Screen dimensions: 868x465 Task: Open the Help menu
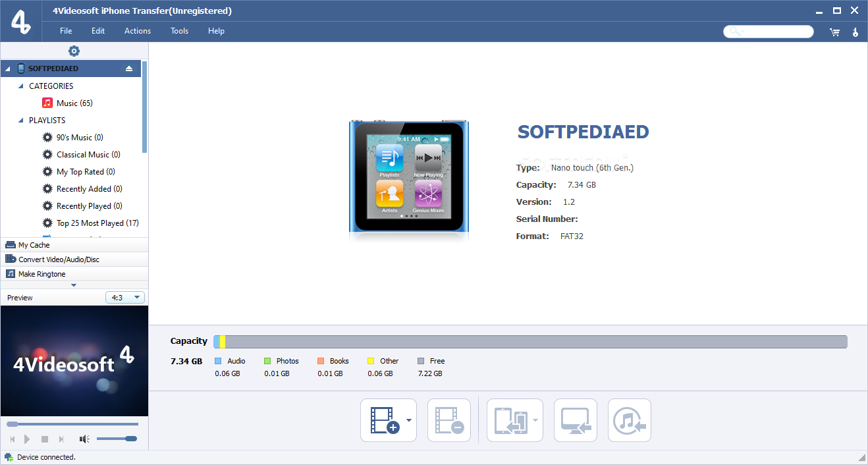coord(217,31)
